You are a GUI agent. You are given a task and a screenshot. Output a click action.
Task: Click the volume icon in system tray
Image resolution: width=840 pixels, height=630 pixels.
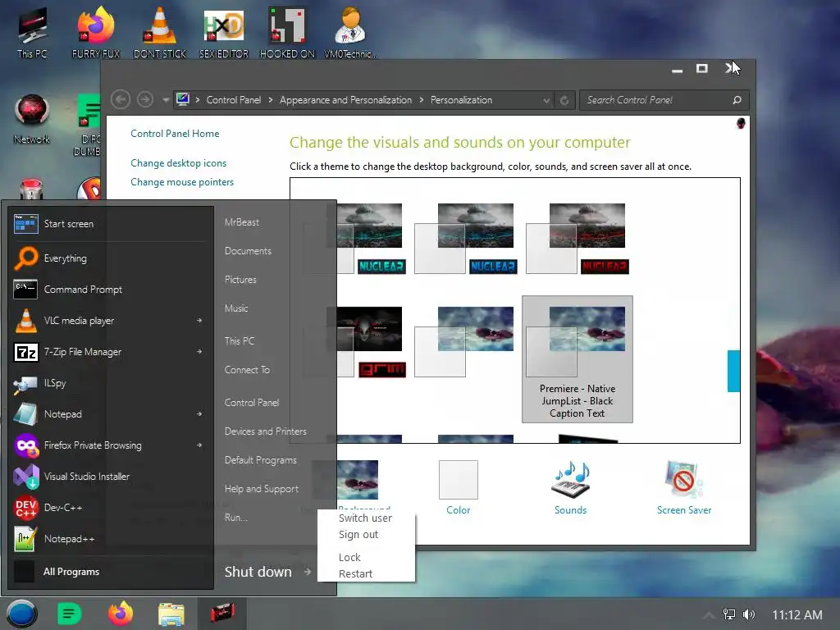(749, 614)
